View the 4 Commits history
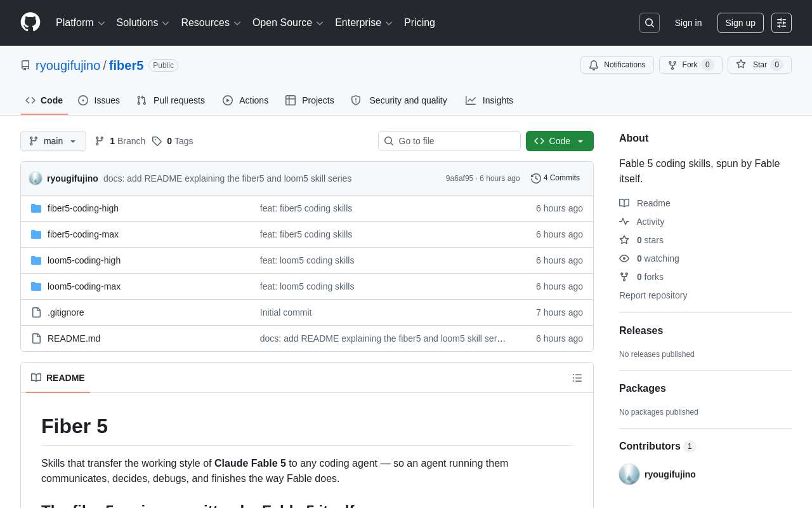 (x=556, y=178)
